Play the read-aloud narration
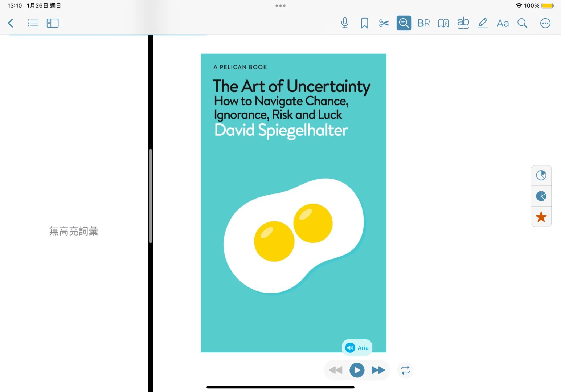This screenshot has height=392, width=561. point(357,370)
